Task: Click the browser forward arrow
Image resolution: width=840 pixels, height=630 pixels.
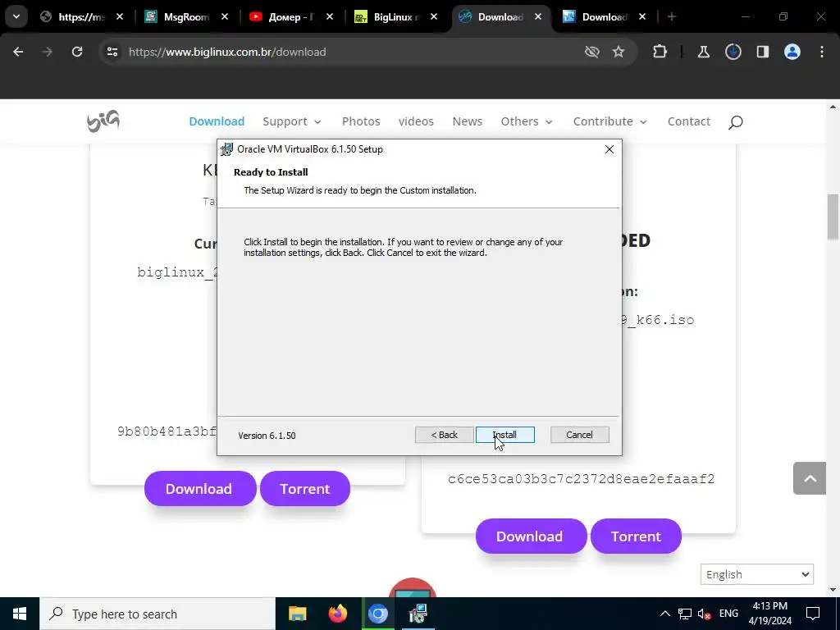Action: pyautogui.click(x=48, y=52)
